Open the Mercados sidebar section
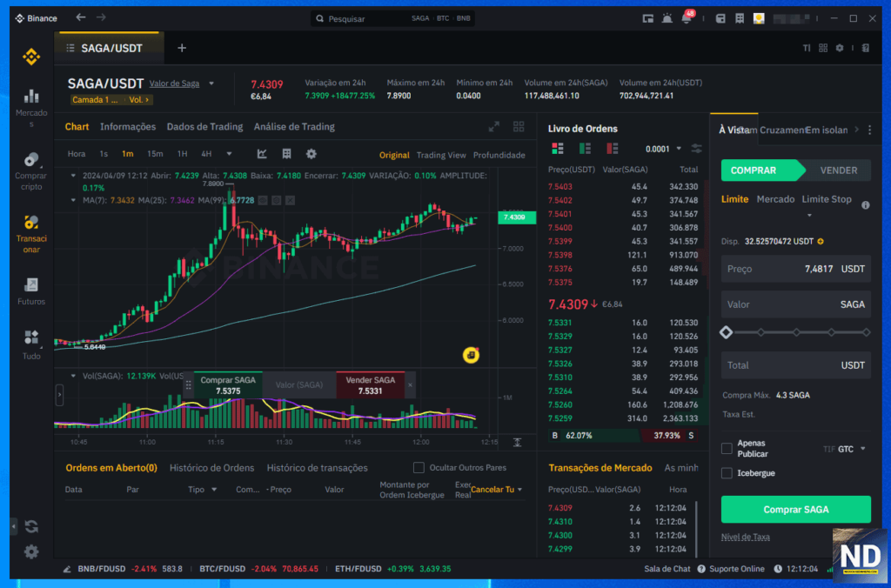This screenshot has width=891, height=588. 31,108
